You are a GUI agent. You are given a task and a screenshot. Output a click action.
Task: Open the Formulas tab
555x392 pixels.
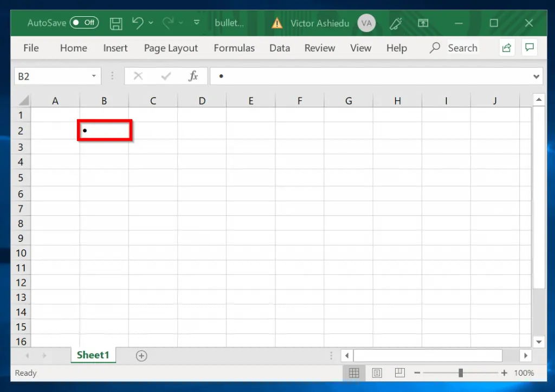pos(234,48)
